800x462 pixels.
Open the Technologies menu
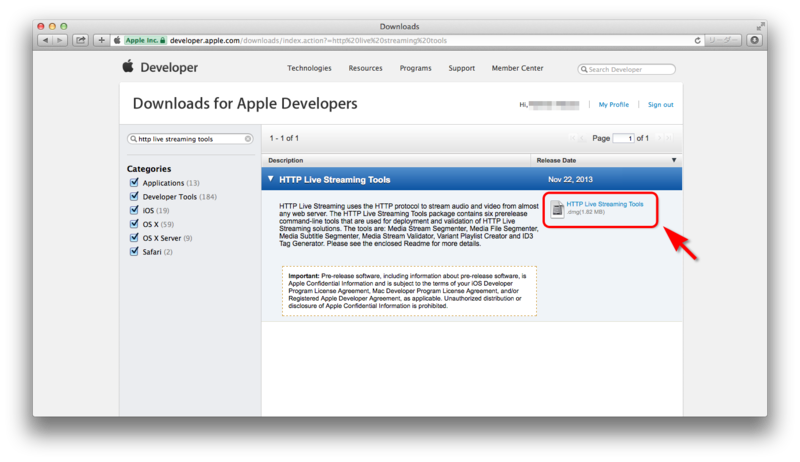tap(309, 68)
